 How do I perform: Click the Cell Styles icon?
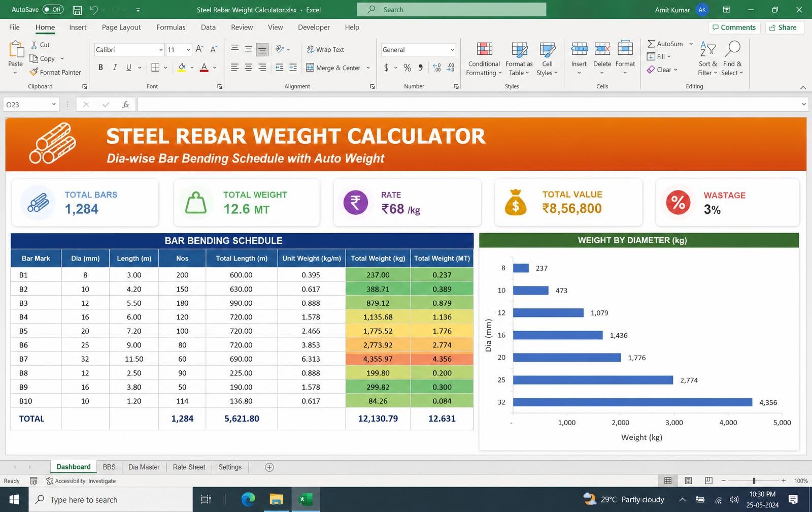(x=547, y=49)
